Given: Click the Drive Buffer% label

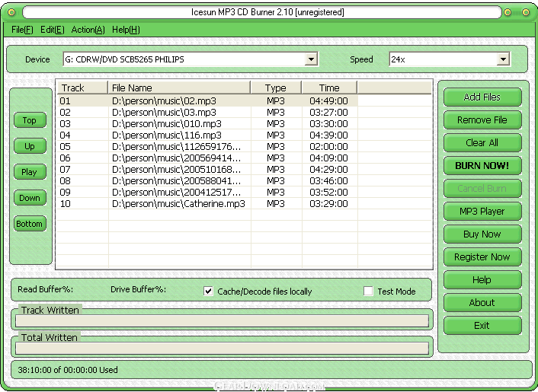Looking at the screenshot, I should pos(138,289).
